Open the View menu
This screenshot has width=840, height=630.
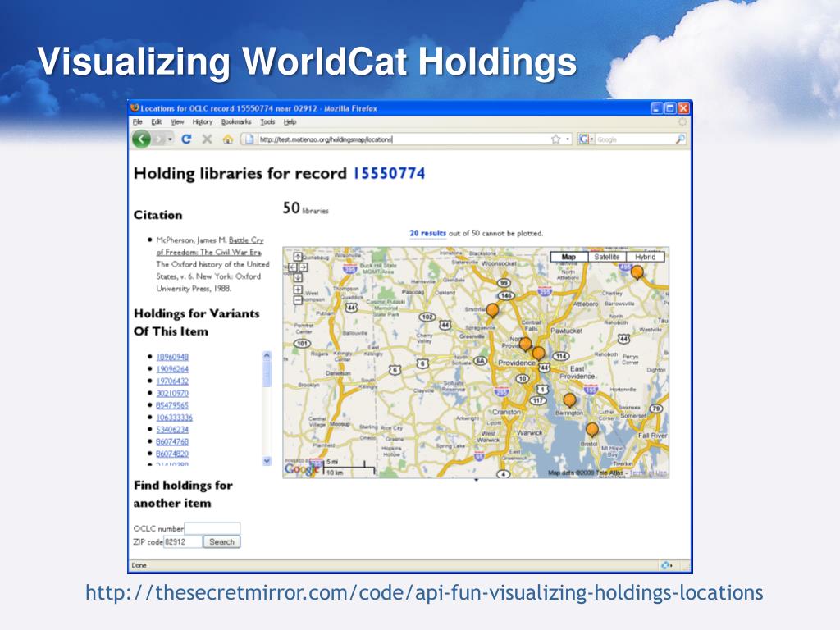[x=177, y=122]
